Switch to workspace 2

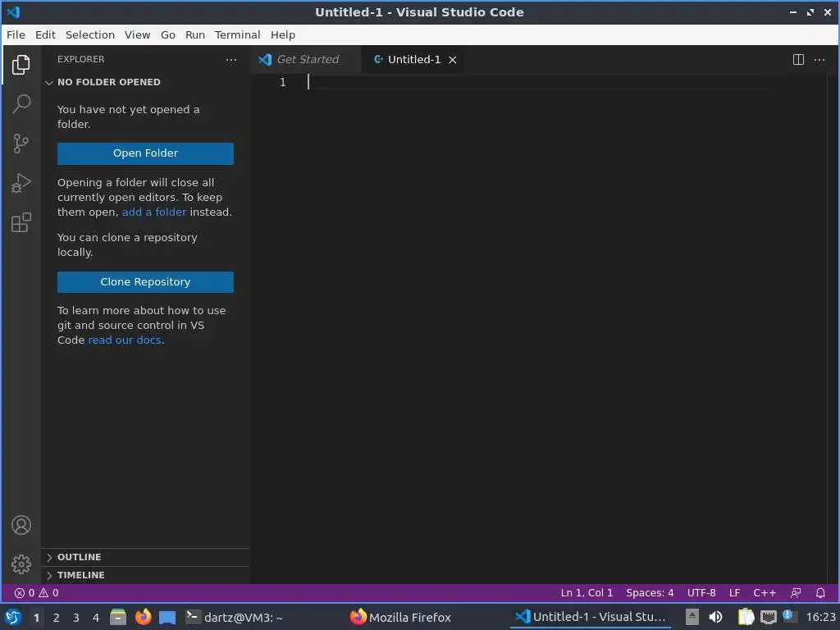click(x=57, y=618)
